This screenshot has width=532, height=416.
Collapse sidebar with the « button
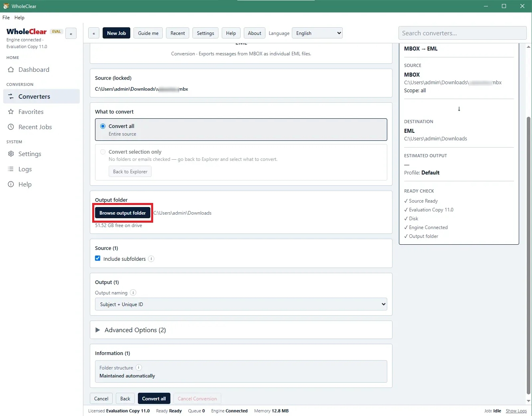[71, 34]
